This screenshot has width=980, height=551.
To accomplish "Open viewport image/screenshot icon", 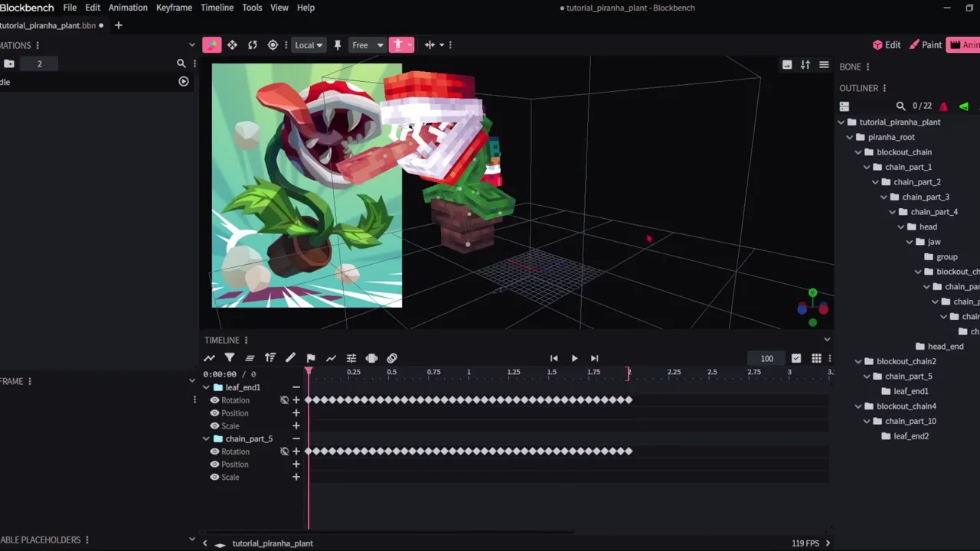I will click(x=787, y=65).
